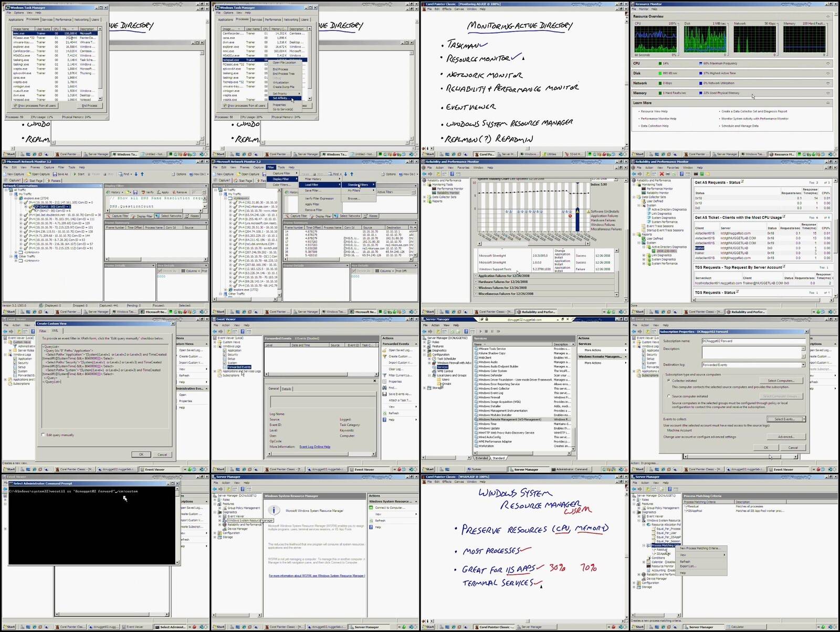
Task: Click Filter Current Log icon in Forwarded Events actions
Action: click(x=385, y=375)
